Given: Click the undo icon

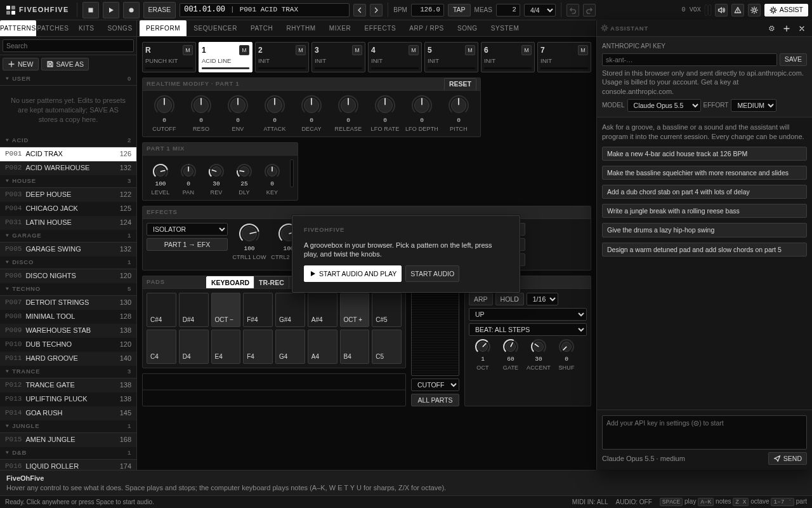Looking at the screenshot, I should tap(573, 10).
